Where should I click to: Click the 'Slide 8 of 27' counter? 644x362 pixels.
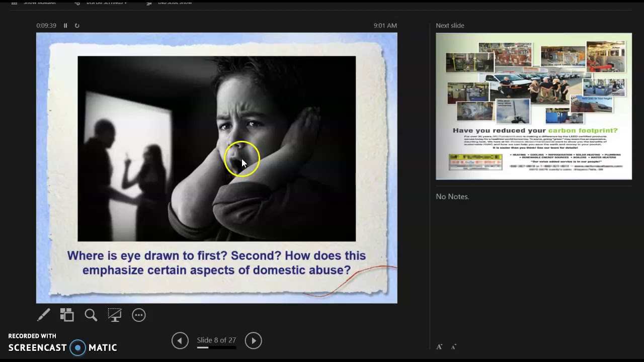click(216, 340)
